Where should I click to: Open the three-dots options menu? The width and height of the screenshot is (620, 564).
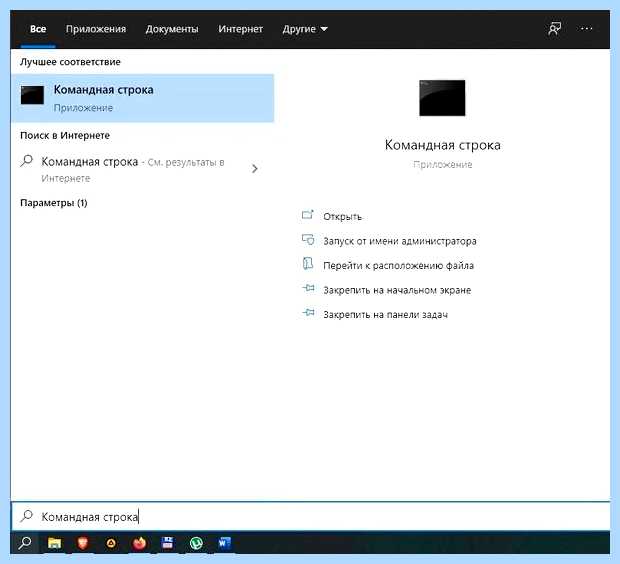pos(586,28)
